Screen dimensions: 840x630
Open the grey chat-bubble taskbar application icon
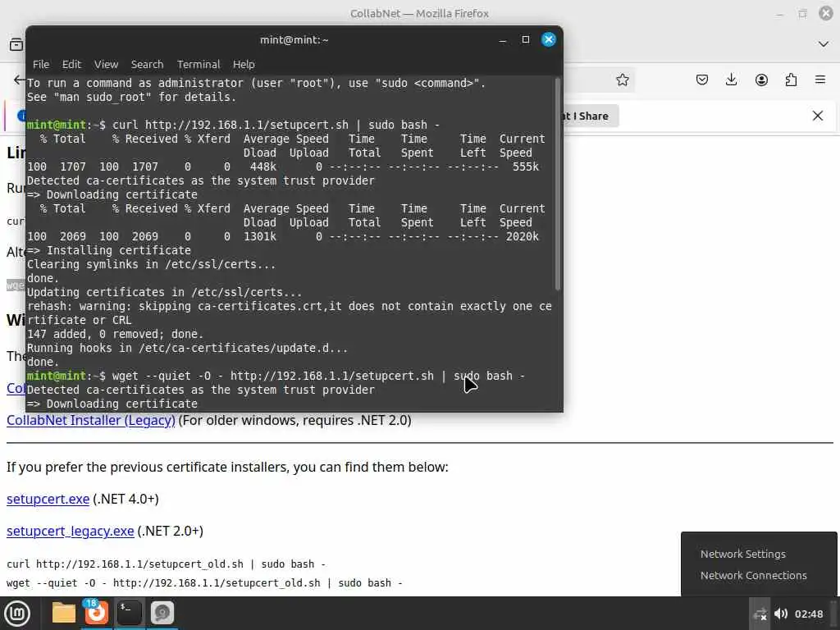click(162, 613)
